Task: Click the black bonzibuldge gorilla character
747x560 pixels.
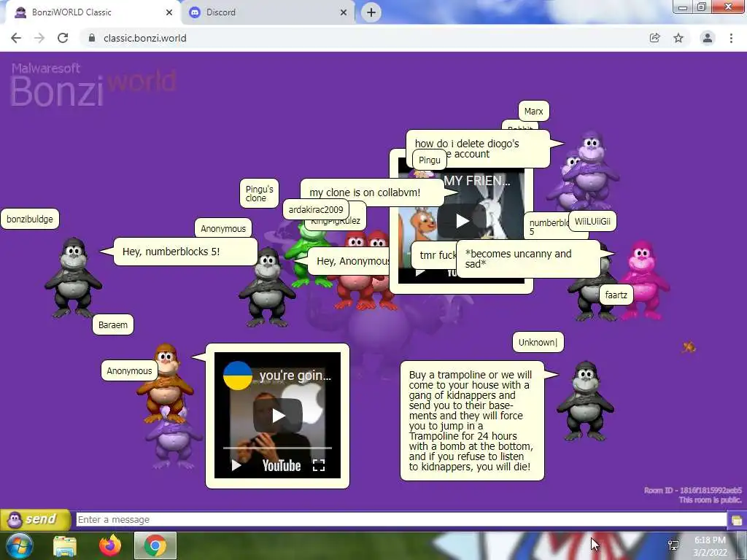Action: (73, 278)
